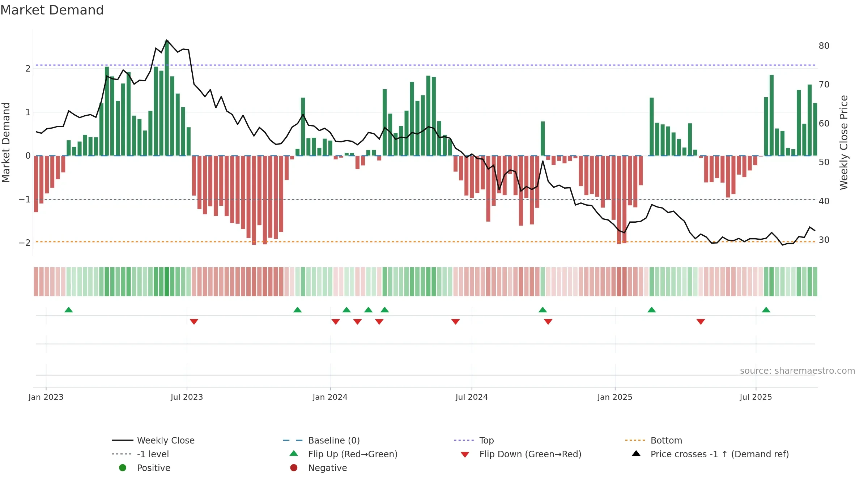The image size is (868, 488).
Task: Click the 30 tick on the price axis
Action: click(824, 240)
